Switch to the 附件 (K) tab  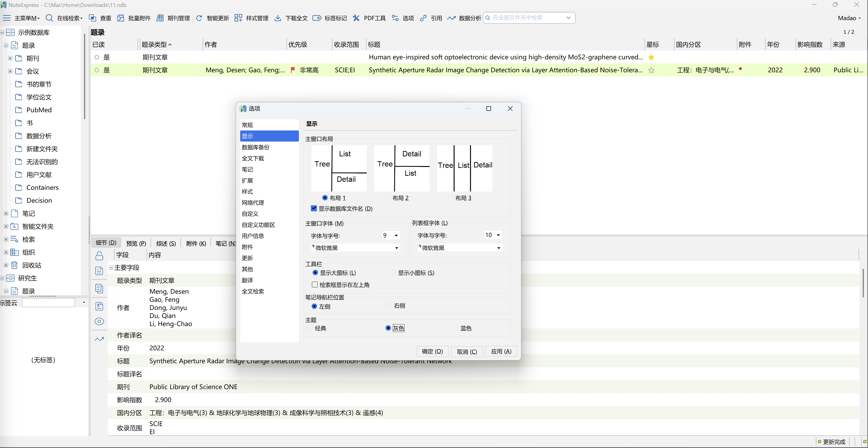coord(196,243)
